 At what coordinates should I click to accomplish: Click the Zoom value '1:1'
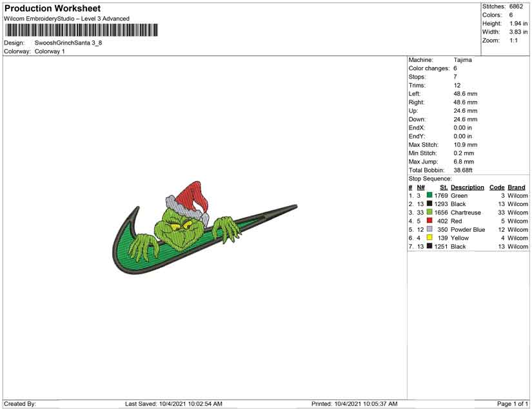514,41
